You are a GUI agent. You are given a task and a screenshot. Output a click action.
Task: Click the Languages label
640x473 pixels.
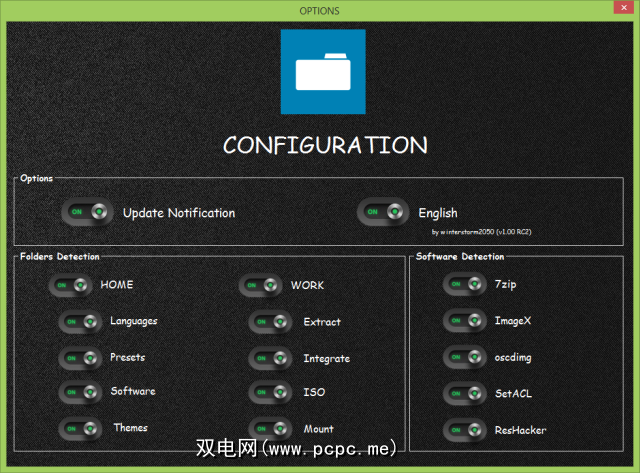(134, 322)
